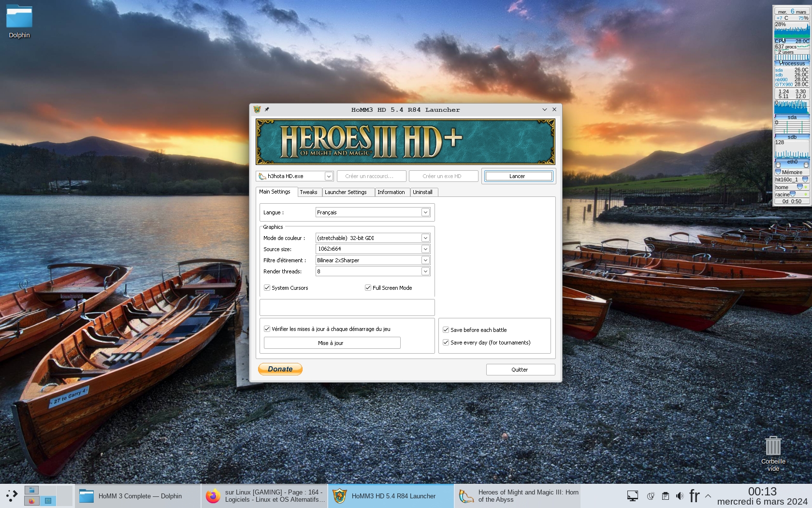Image resolution: width=812 pixels, height=508 pixels.
Task: Open the Dolphin desktop folder icon
Action: click(x=19, y=17)
